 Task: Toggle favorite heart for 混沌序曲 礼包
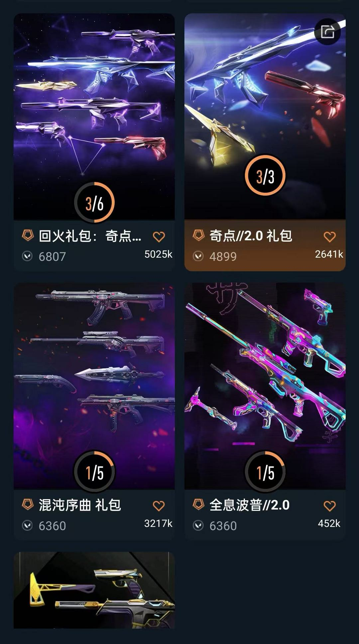(159, 506)
